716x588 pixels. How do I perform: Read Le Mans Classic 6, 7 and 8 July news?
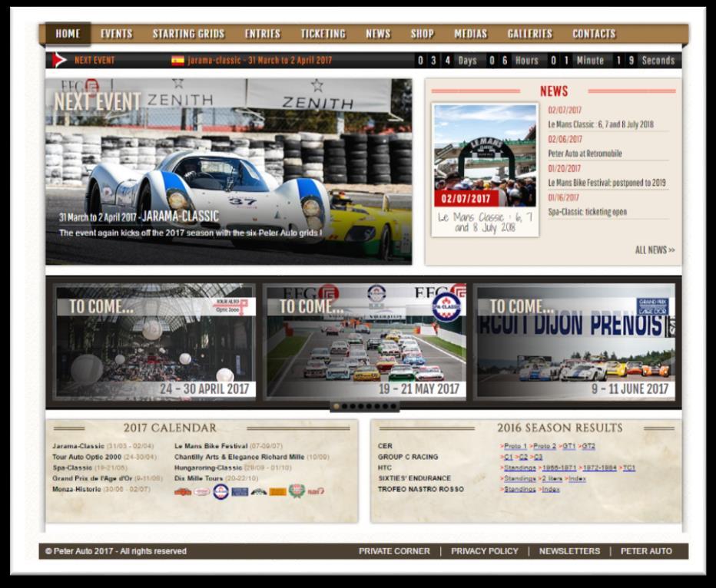click(601, 124)
